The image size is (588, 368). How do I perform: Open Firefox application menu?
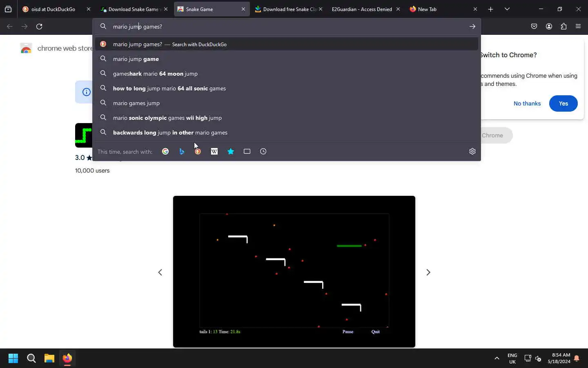tap(578, 27)
